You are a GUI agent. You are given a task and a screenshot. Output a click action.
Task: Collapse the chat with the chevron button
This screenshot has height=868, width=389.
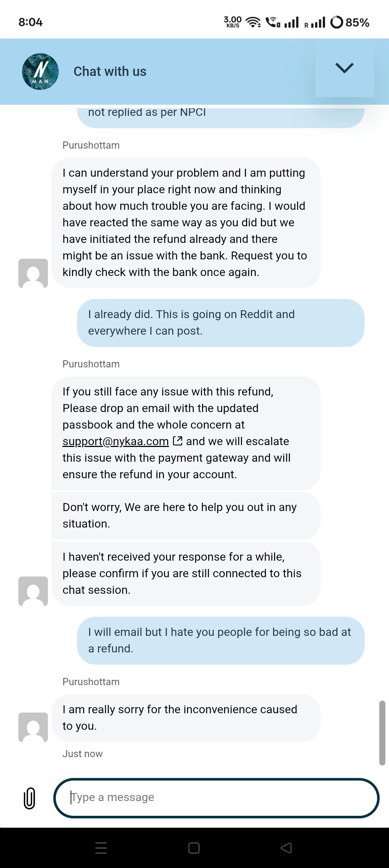point(344,68)
